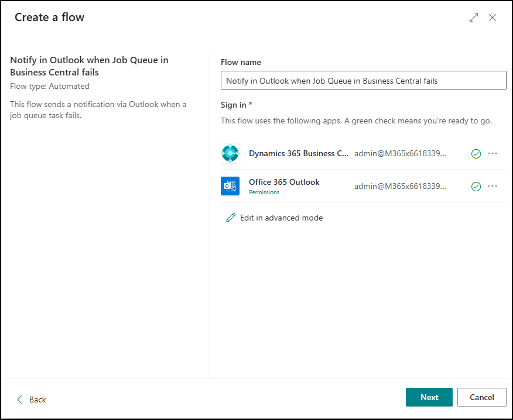Select the Office 365 Outlook app icon
This screenshot has width=513, height=420.
230,185
